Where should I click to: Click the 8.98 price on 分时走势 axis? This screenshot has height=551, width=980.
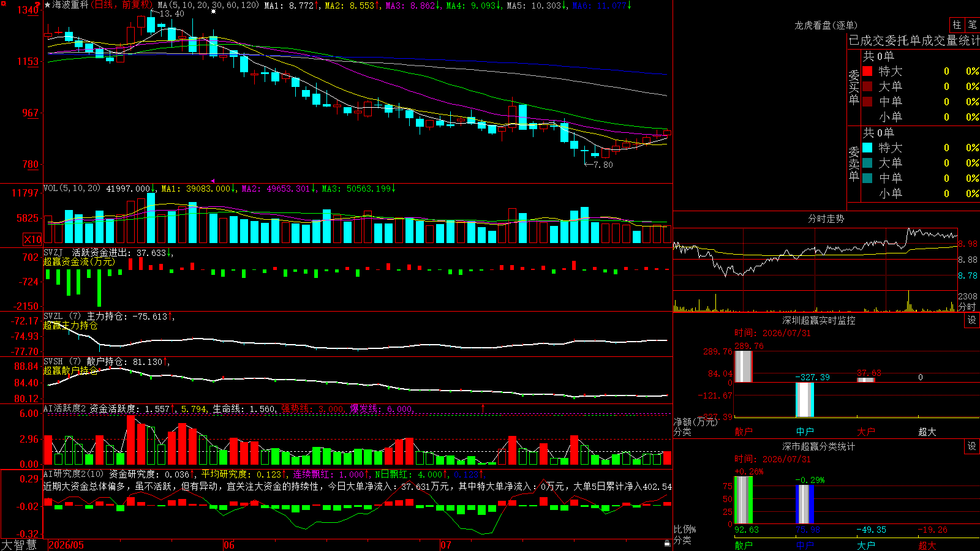[968, 244]
